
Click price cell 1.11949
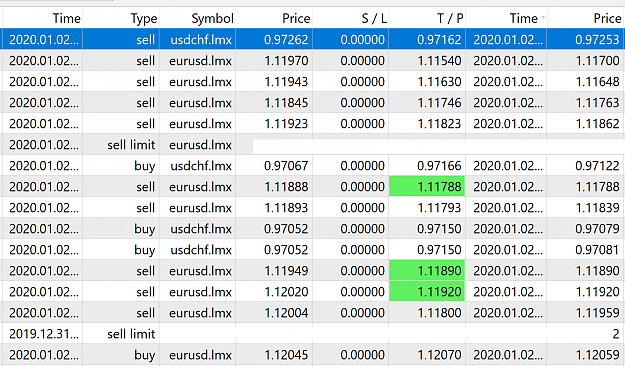286,271
